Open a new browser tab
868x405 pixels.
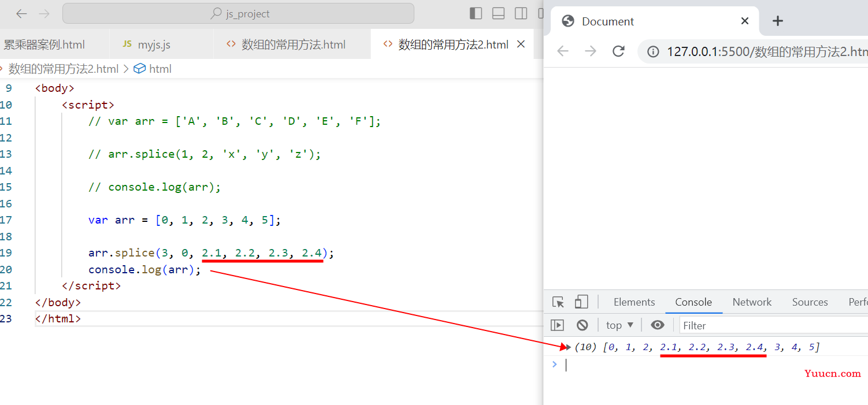(778, 21)
